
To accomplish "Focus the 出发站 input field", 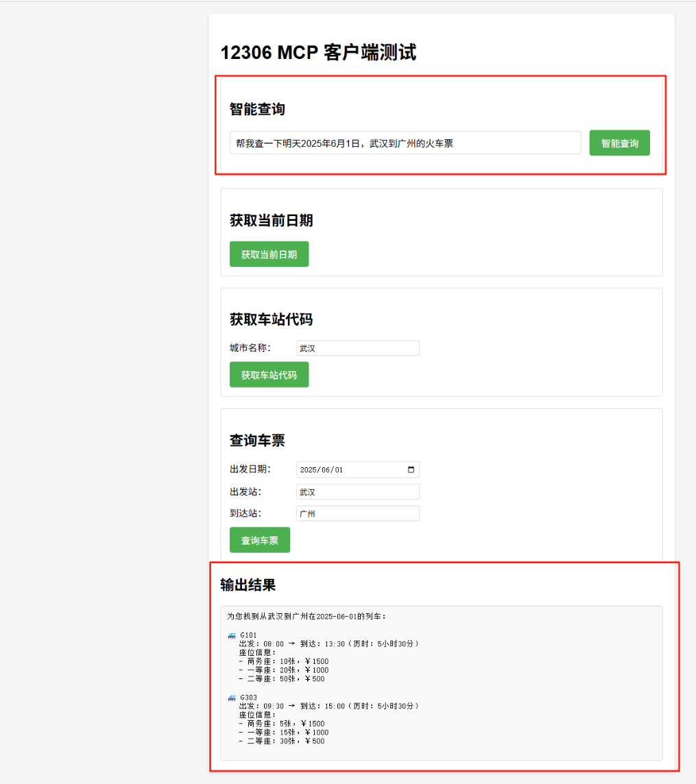I will coord(357,492).
